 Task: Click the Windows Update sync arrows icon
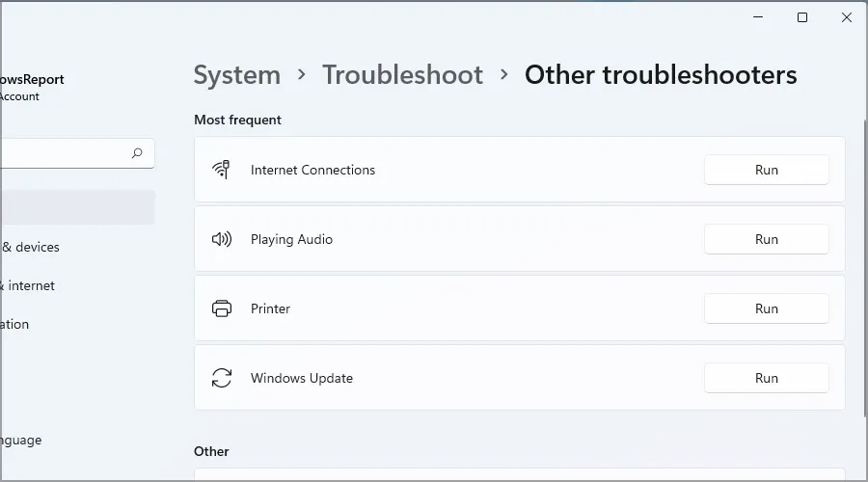[x=222, y=378]
